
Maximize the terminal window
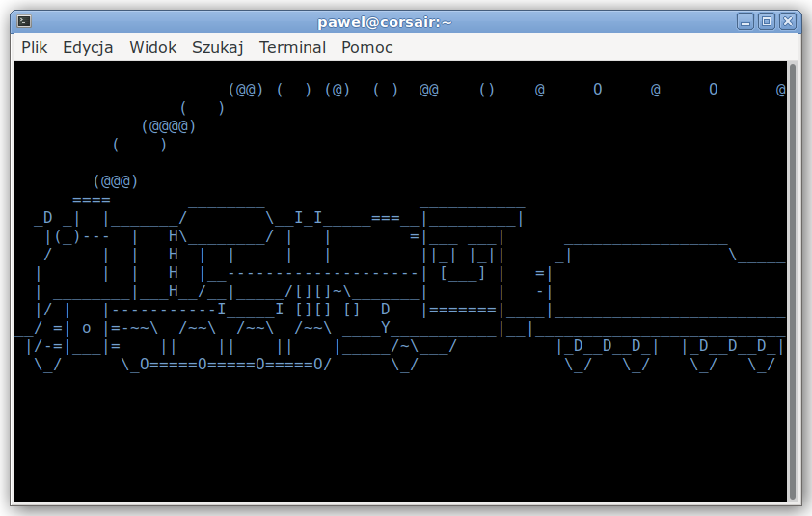point(767,21)
